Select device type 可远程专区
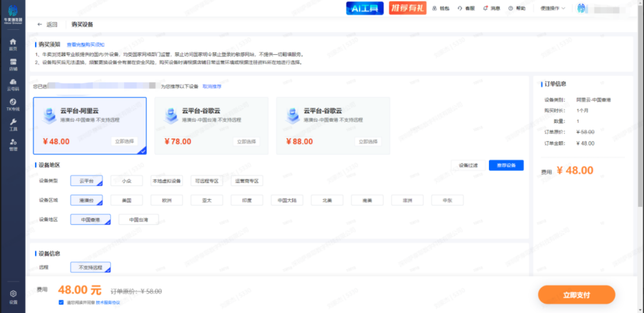The height and width of the screenshot is (313, 644). pyautogui.click(x=207, y=181)
